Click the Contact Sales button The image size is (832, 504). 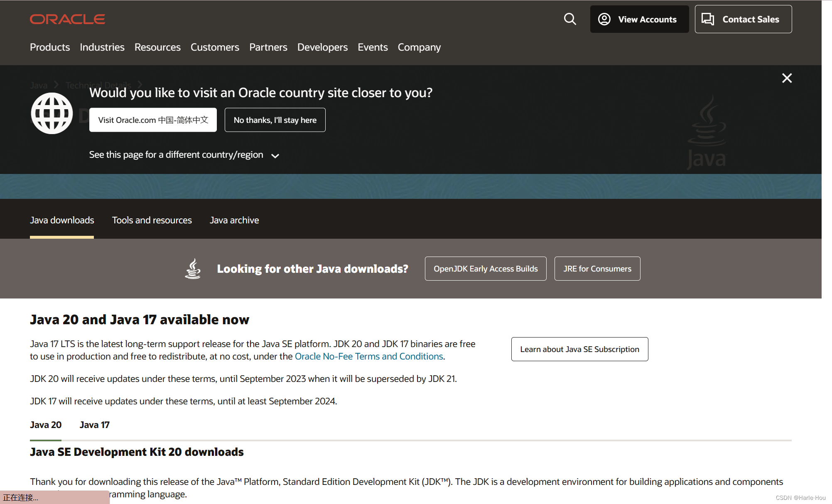[x=743, y=19]
